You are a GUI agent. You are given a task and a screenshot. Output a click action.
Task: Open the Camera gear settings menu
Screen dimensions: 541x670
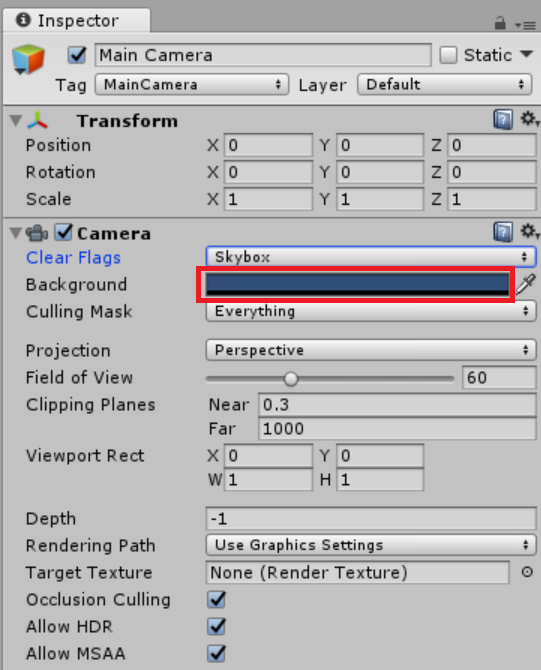click(529, 232)
